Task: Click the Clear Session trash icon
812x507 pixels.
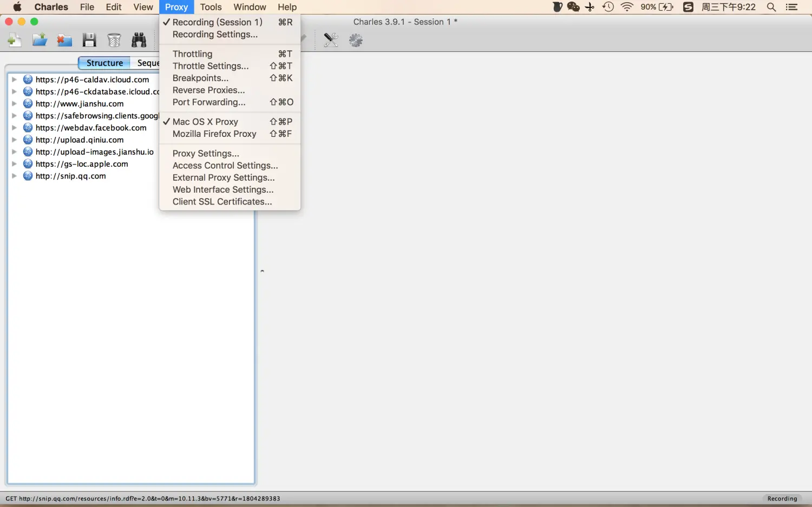Action: 114,40
